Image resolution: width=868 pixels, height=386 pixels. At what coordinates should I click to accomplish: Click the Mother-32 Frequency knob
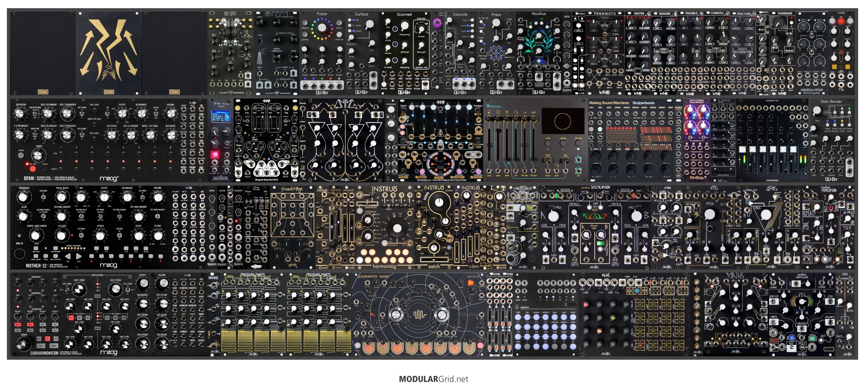[x=23, y=197]
